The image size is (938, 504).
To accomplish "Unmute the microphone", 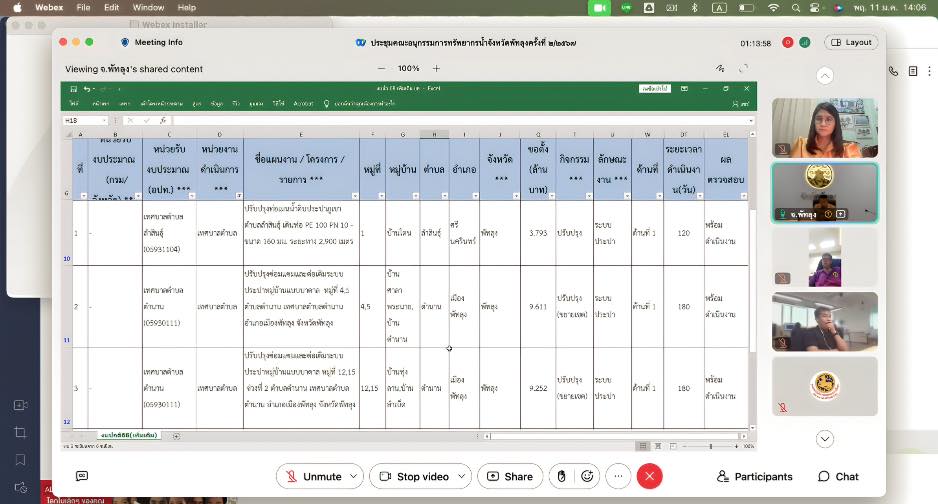I will pos(312,476).
